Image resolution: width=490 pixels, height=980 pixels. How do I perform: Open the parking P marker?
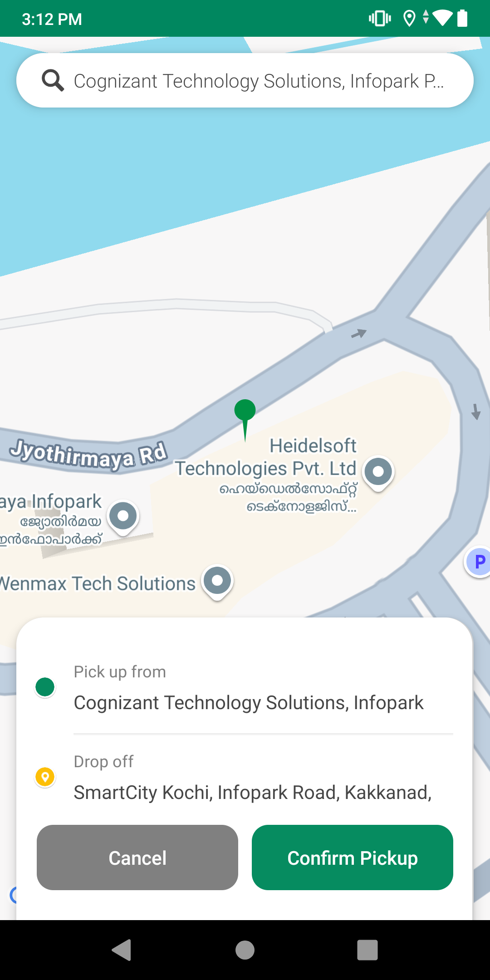coord(478,562)
